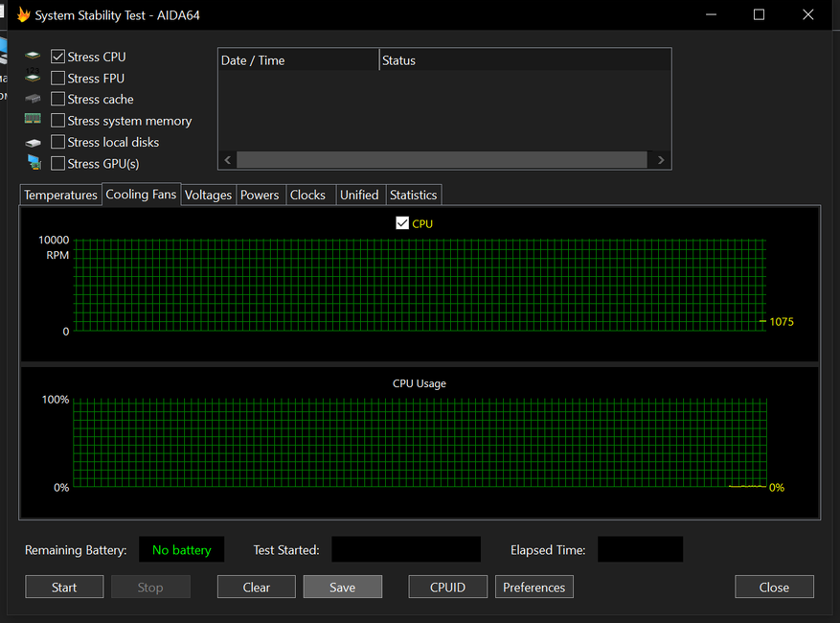Switch to the Temperatures tab
840x623 pixels.
coord(60,195)
